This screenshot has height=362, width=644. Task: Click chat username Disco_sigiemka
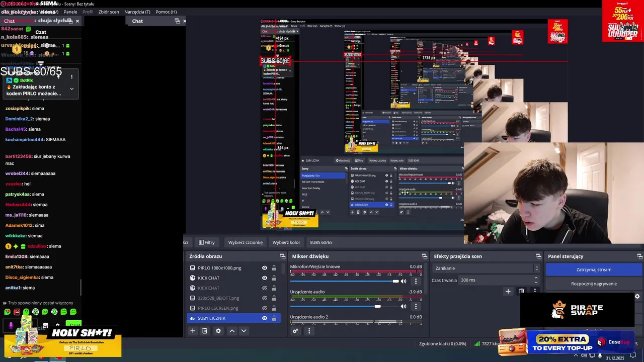click(22, 278)
